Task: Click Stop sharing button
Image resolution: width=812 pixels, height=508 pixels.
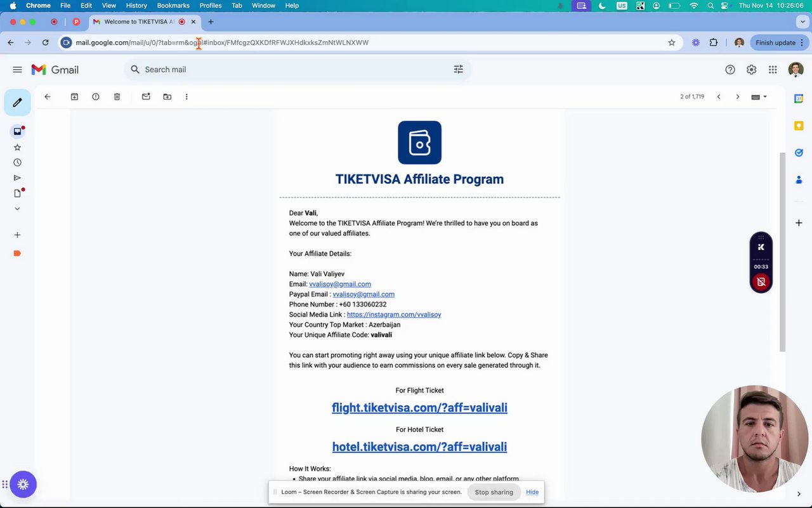Action: pos(494,492)
